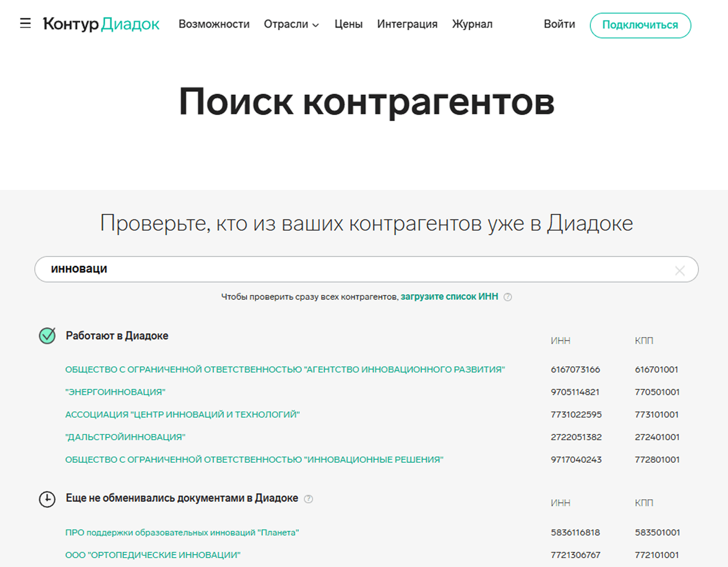Focus the search field containing инноваци
Screen dimensions: 728x567
click(x=359, y=269)
